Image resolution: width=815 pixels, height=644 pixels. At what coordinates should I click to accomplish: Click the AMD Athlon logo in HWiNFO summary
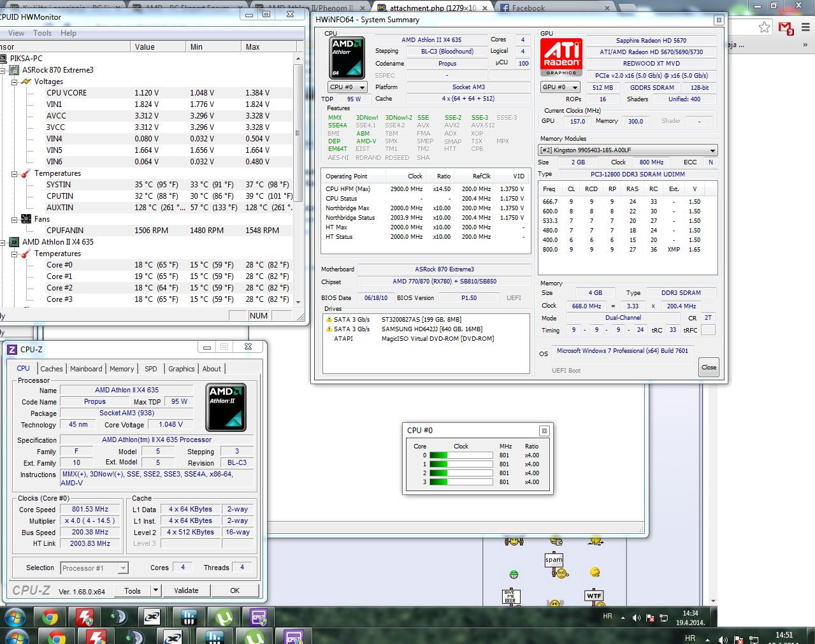point(347,58)
